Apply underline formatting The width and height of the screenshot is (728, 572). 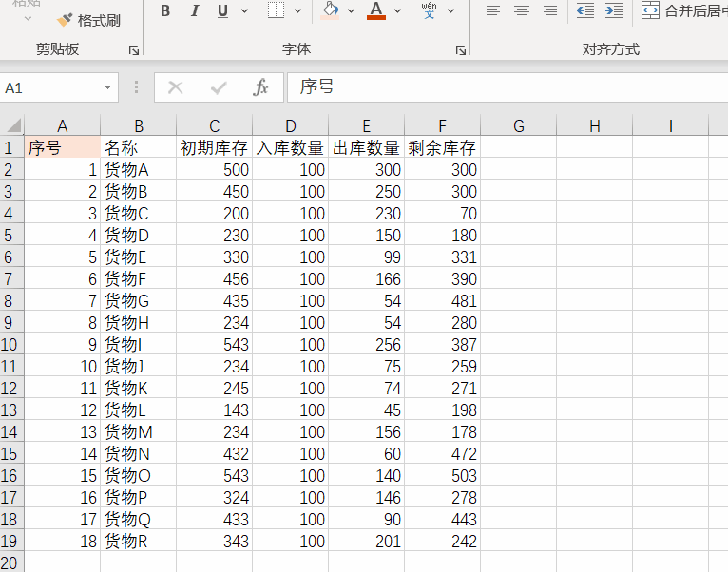(x=222, y=10)
